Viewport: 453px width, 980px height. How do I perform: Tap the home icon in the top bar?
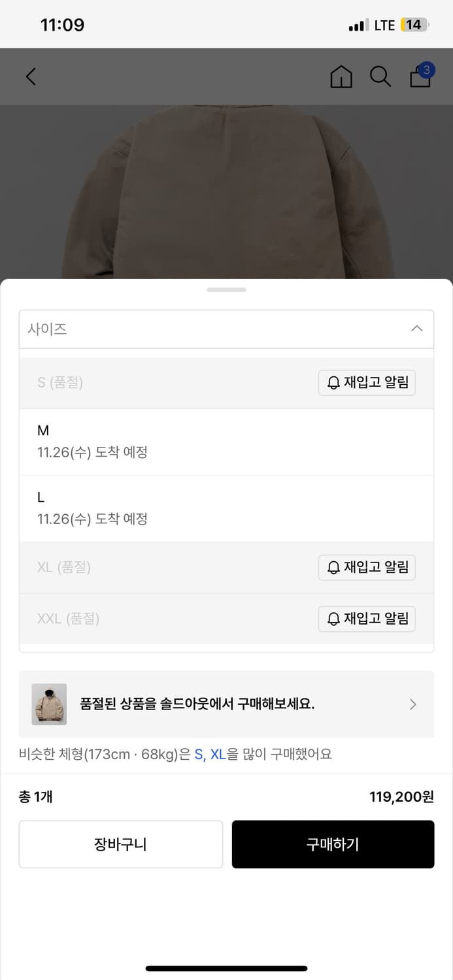pos(341,76)
